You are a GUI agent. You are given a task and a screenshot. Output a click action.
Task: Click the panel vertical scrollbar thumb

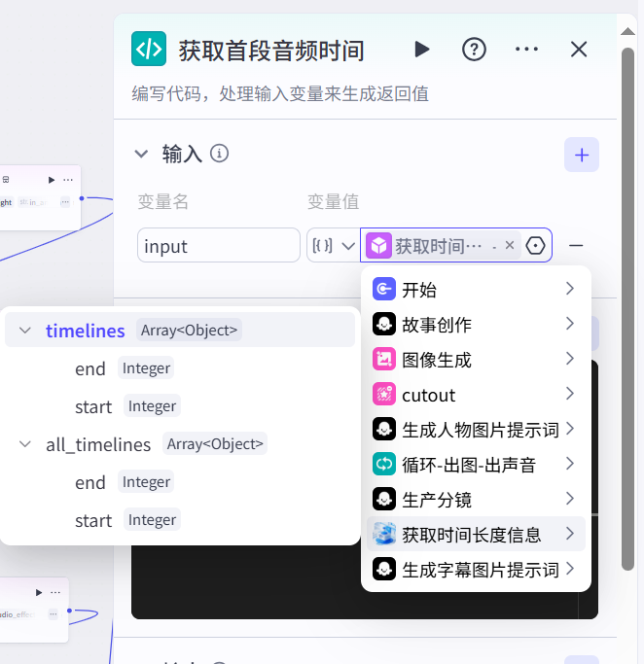627,309
